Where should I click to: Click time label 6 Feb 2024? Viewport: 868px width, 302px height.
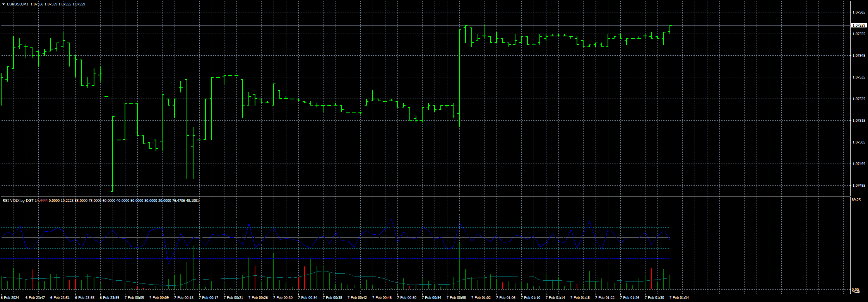tap(10, 298)
